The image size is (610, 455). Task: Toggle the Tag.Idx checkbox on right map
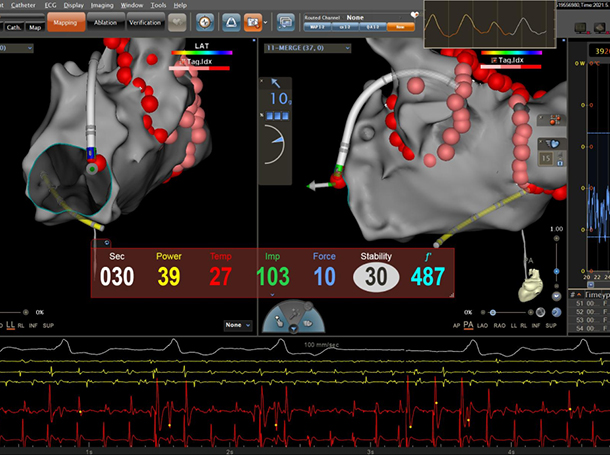[x=492, y=61]
